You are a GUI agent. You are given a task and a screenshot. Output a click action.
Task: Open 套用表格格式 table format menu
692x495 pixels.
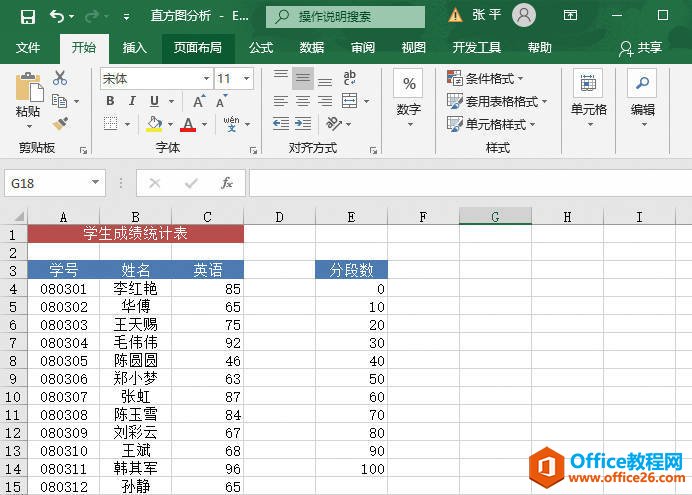point(496,102)
